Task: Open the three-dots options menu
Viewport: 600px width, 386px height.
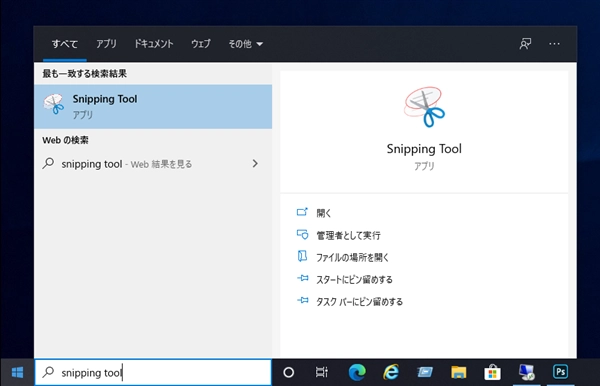Action: [x=554, y=44]
